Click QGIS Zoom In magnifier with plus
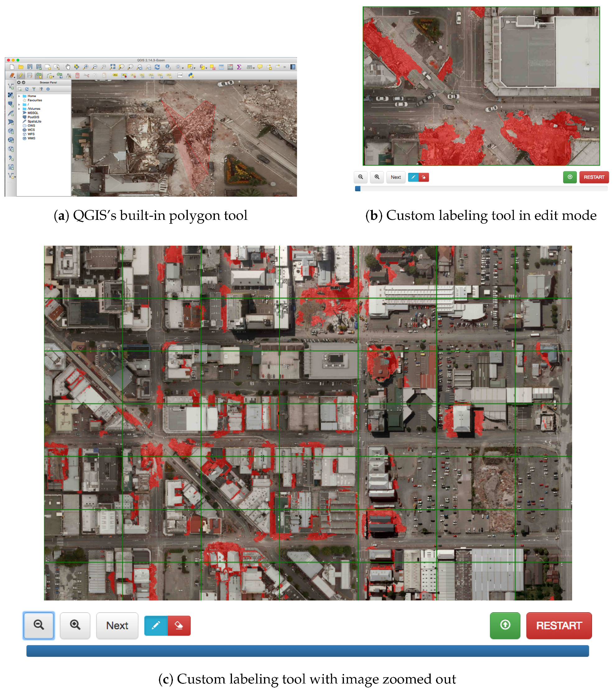The height and width of the screenshot is (690, 616). (86, 67)
